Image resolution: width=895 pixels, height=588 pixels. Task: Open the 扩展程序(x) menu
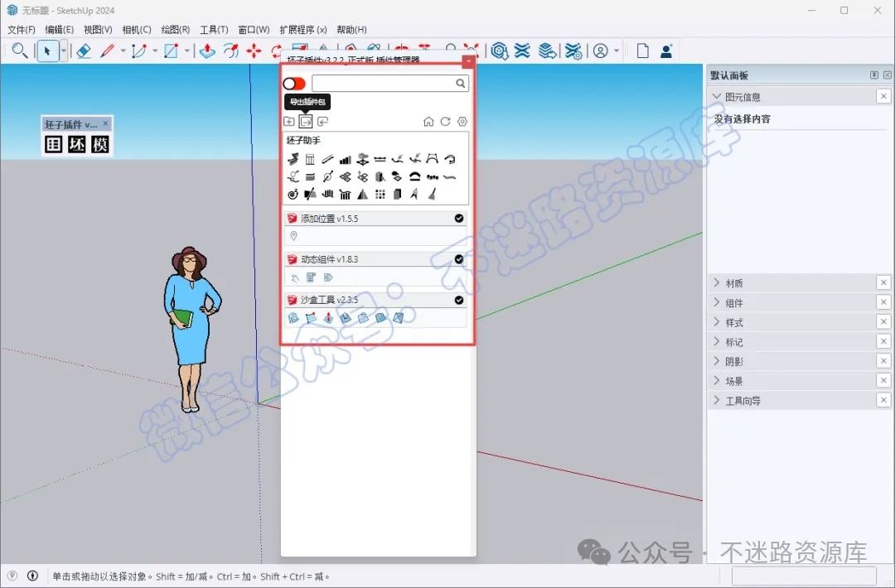(x=303, y=30)
